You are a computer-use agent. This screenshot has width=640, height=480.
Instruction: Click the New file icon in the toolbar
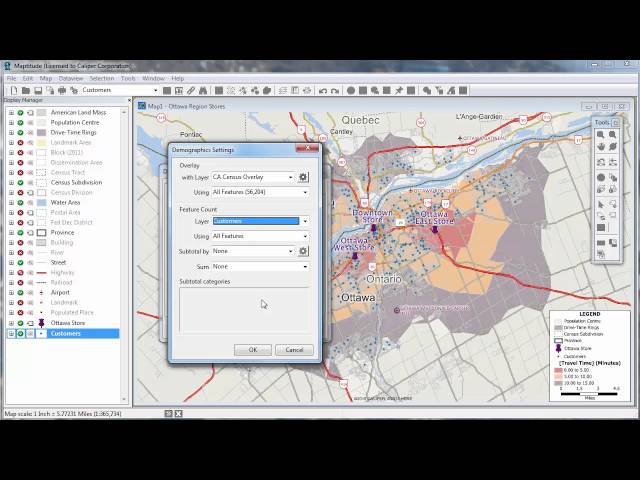coord(14,90)
